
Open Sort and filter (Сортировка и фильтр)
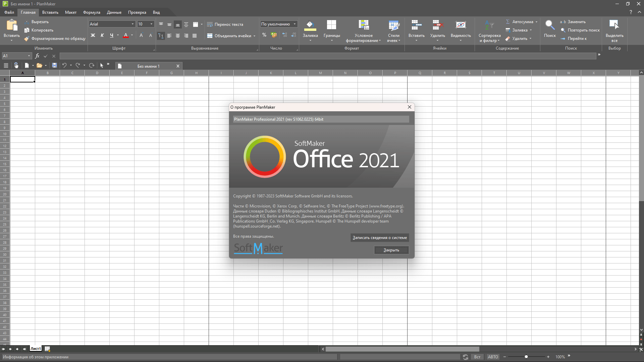[x=489, y=31]
